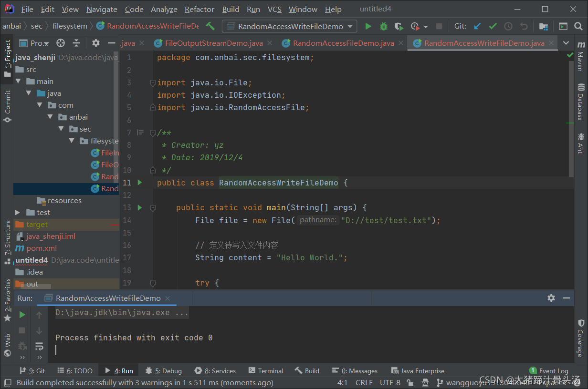Select java_shenji.iml in the project tree
588x389 pixels.
pyautogui.click(x=51, y=236)
